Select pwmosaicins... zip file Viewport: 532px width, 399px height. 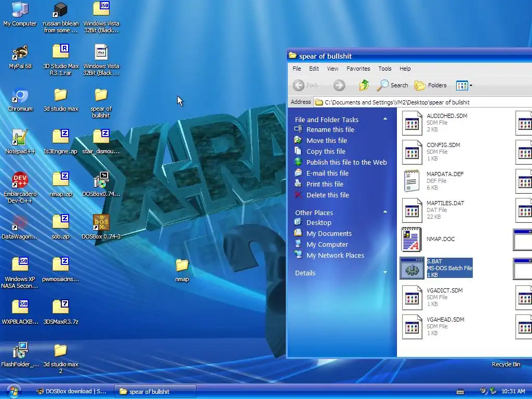click(61, 270)
